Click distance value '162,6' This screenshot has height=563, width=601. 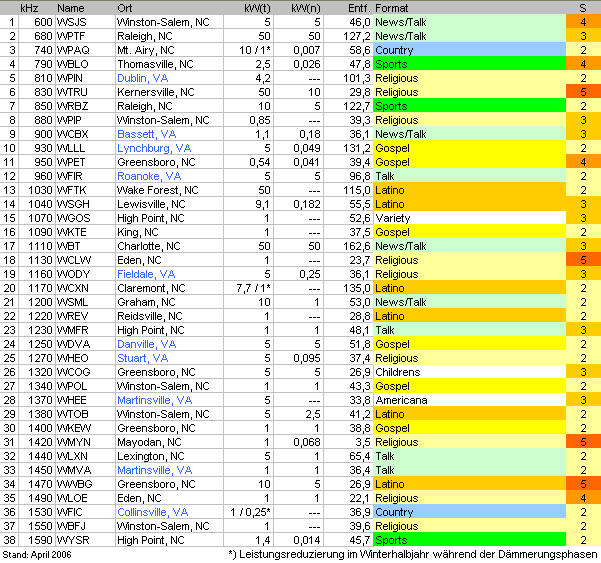(x=357, y=246)
